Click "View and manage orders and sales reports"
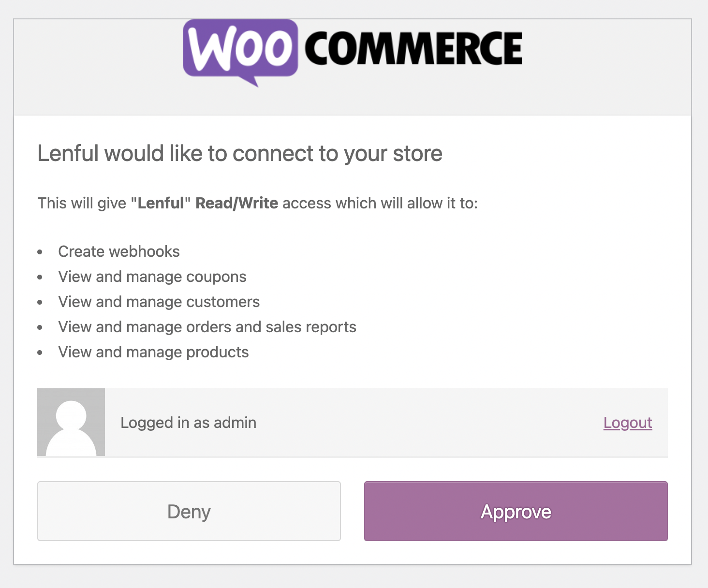Screen dimensions: 708x588 coord(207,327)
